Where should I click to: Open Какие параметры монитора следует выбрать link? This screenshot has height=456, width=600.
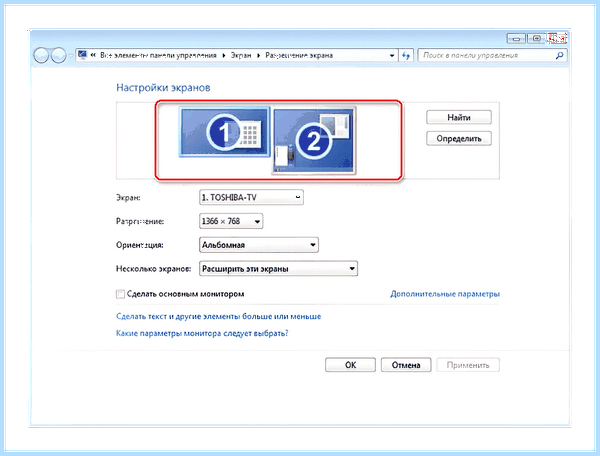point(202,333)
